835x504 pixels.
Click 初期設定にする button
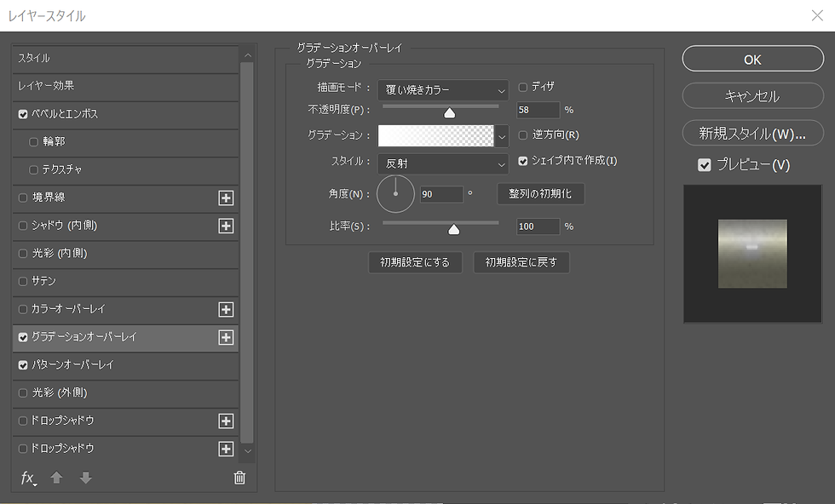[415, 262]
